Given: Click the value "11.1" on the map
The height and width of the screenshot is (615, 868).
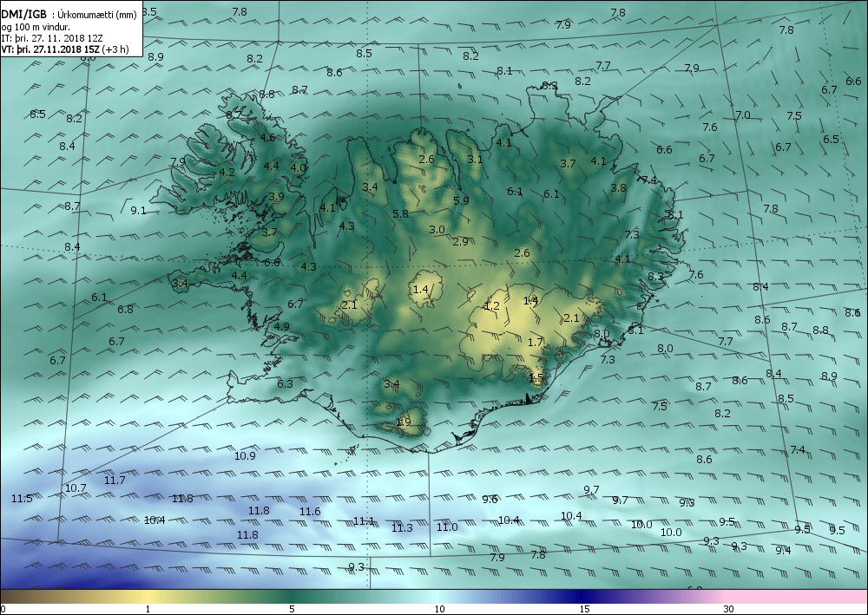Looking at the screenshot, I should [x=364, y=521].
